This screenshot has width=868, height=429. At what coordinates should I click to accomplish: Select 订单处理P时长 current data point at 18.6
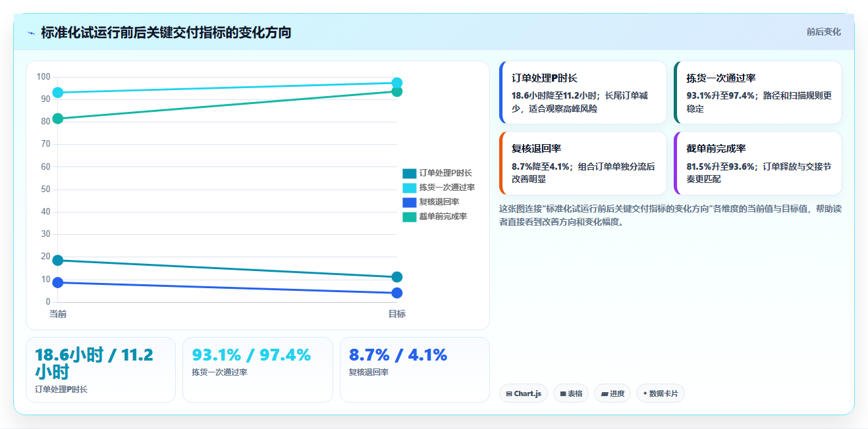(58, 260)
